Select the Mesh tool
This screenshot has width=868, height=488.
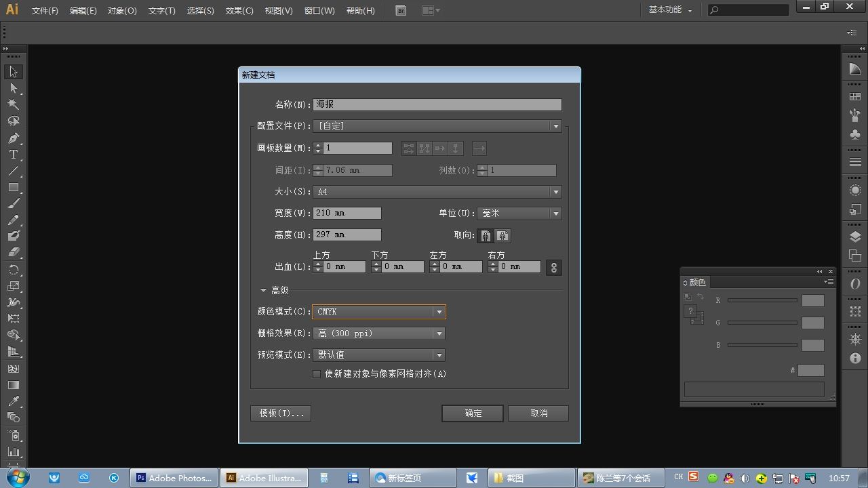[14, 369]
